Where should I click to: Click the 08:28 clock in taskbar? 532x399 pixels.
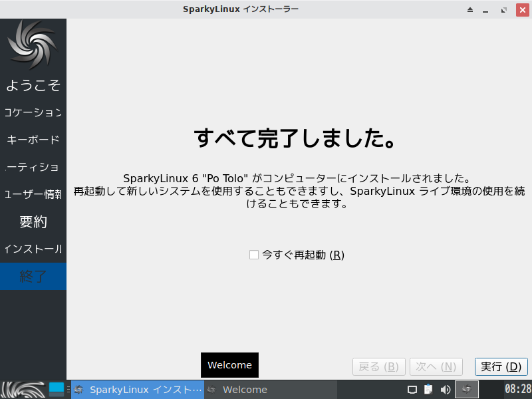518,389
